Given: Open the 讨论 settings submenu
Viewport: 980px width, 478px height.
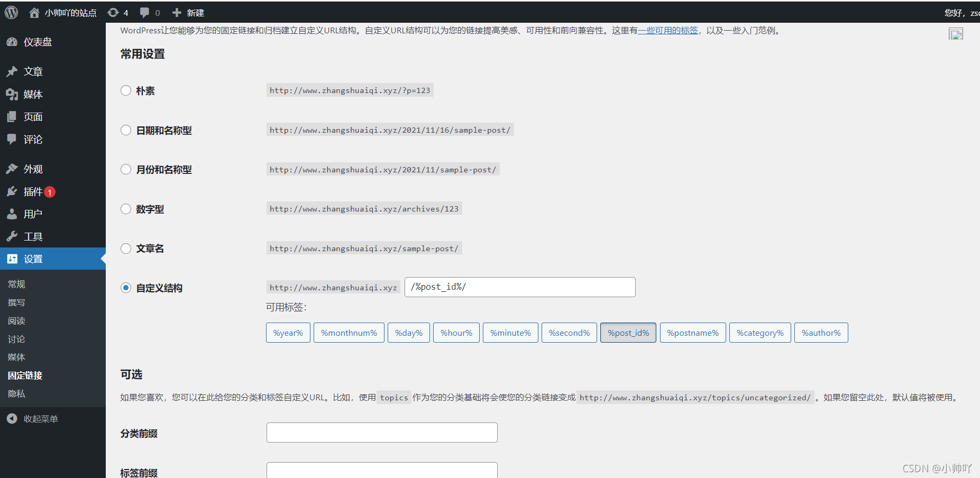Looking at the screenshot, I should 16,339.
